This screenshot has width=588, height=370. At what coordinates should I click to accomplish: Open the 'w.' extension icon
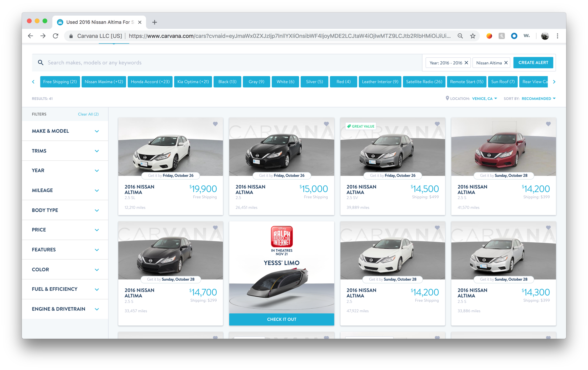tap(527, 36)
